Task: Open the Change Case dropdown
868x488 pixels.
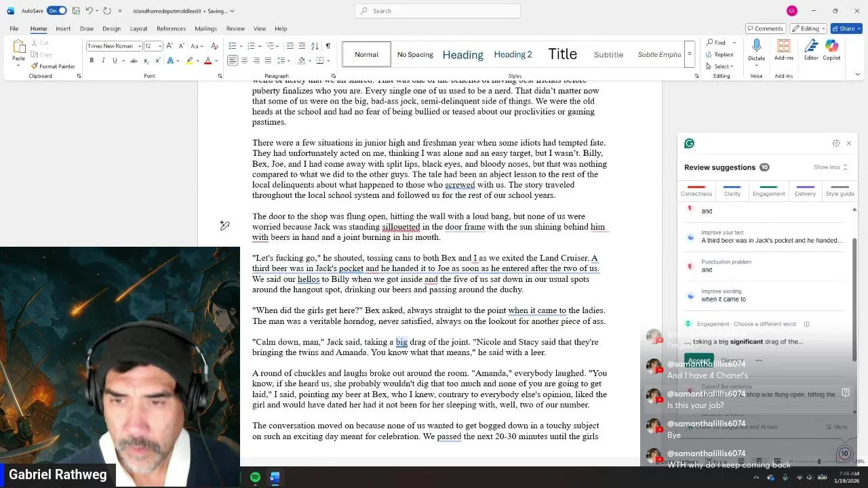Action: tap(196, 46)
